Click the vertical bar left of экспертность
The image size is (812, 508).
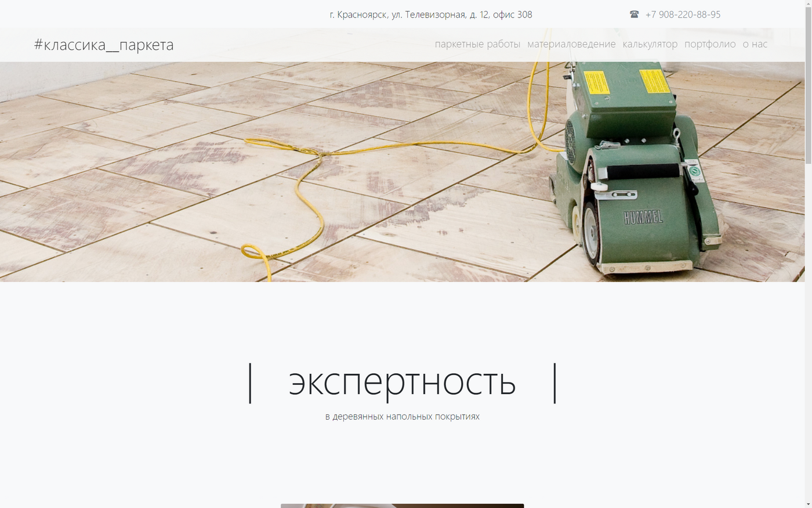[250, 383]
